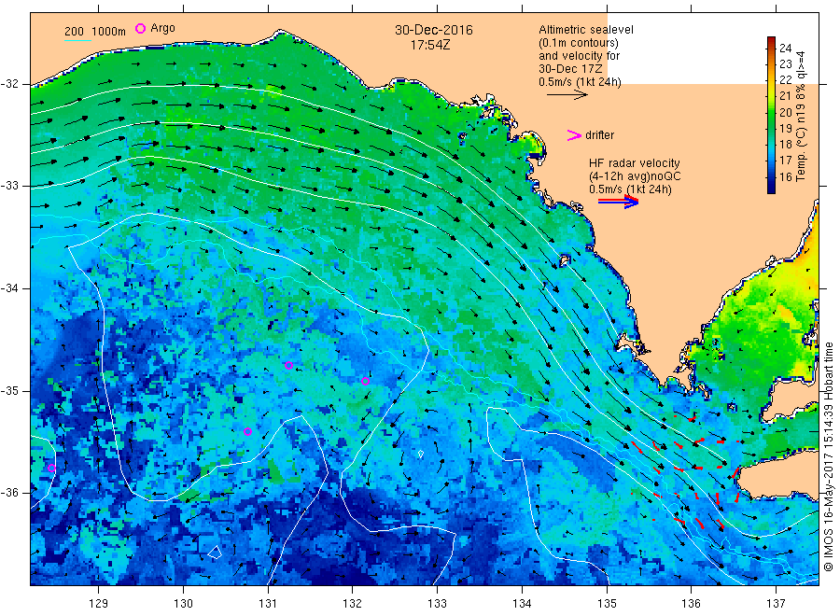Click the '(0.1m contours)' legend line
The width and height of the screenshot is (840, 616).
579,43
